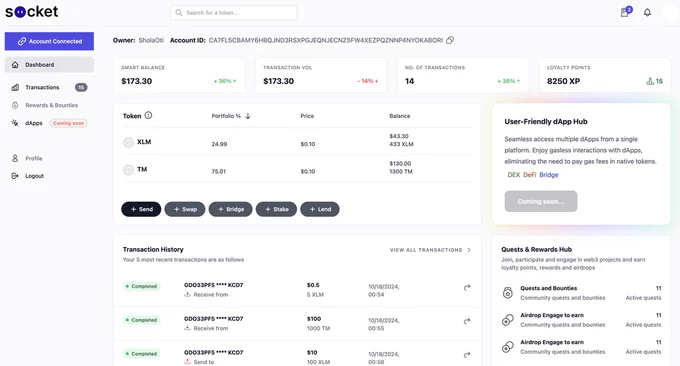680x366 pixels.
Task: Click the DeFi tag link
Action: click(x=530, y=175)
